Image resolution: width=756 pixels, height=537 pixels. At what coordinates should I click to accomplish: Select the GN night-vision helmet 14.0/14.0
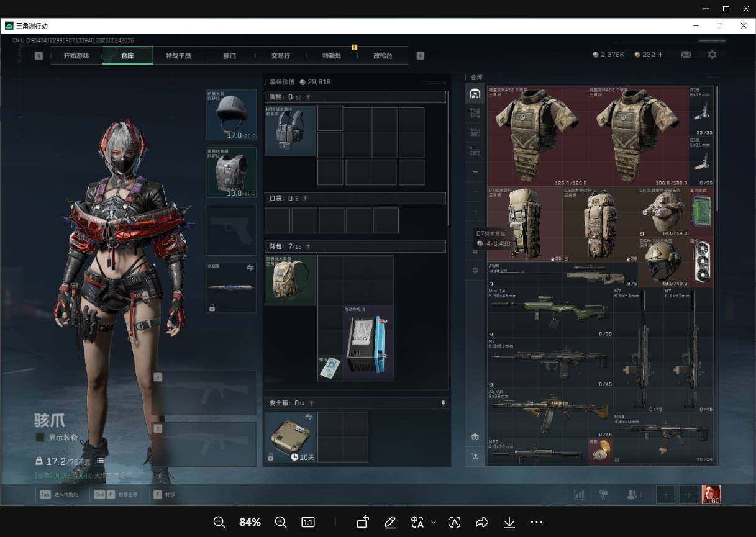pos(663,212)
